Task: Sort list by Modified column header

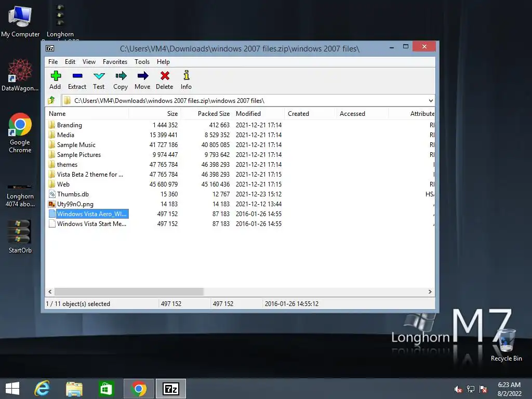Action: point(248,114)
